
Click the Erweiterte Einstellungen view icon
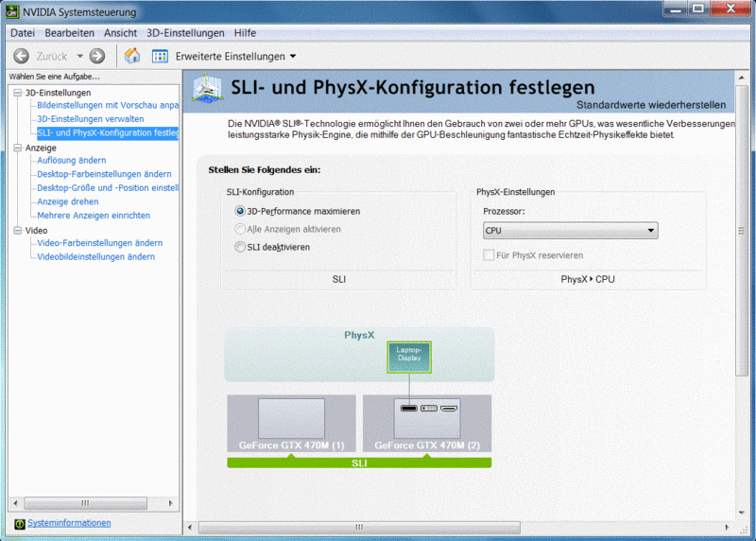[x=160, y=57]
